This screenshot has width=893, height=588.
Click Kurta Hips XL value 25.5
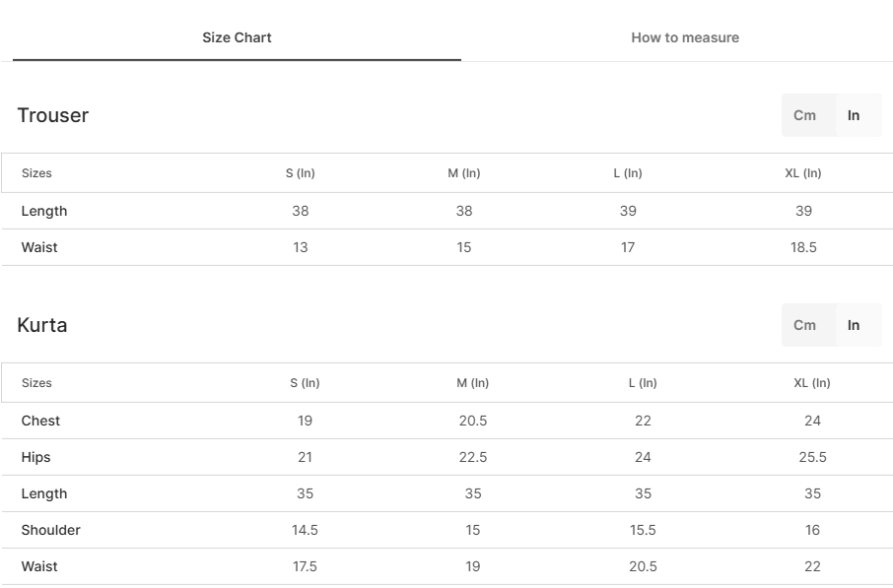coord(812,457)
